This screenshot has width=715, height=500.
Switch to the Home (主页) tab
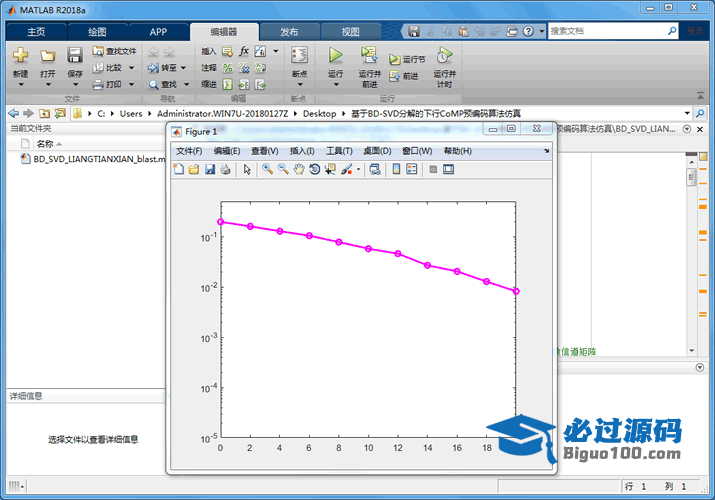tap(36, 31)
